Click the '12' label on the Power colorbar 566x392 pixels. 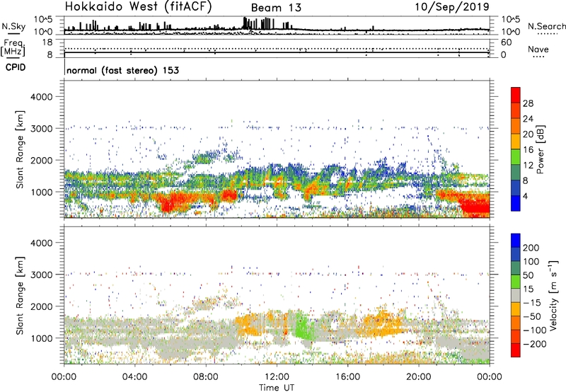click(528, 166)
